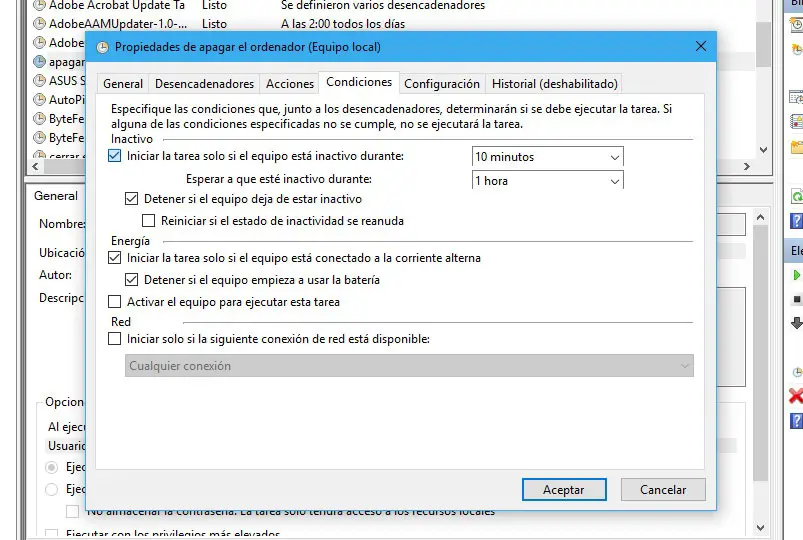Click the lower pane scrollbar up arrow

click(x=760, y=218)
